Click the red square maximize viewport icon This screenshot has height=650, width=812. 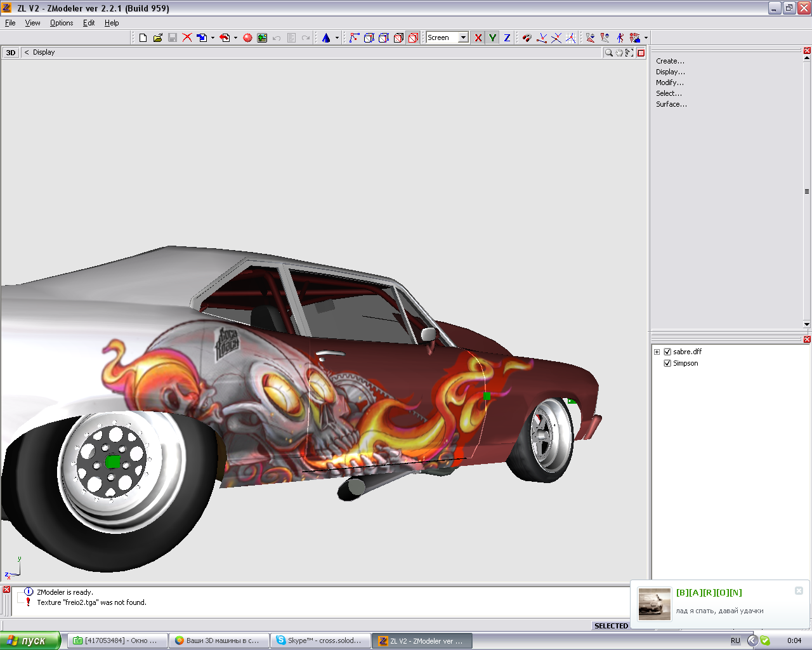coord(641,53)
